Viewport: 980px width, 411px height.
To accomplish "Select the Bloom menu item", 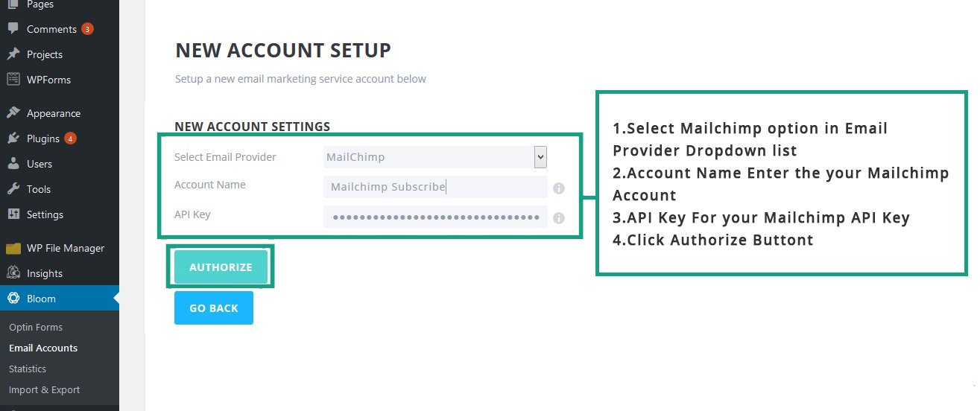I will point(60,299).
